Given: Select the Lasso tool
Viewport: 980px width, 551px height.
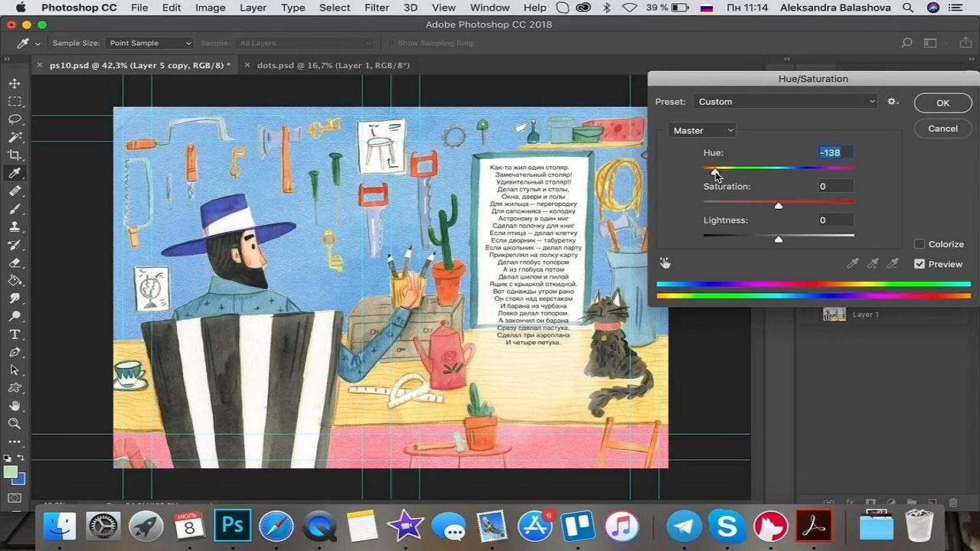Looking at the screenshot, I should (15, 119).
